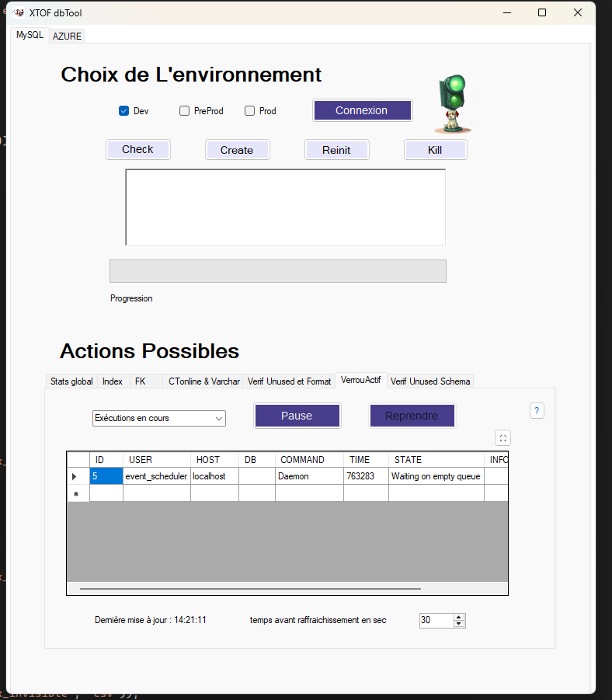Expand the grid with the fullscreen icon
612x700 pixels.
coord(502,438)
